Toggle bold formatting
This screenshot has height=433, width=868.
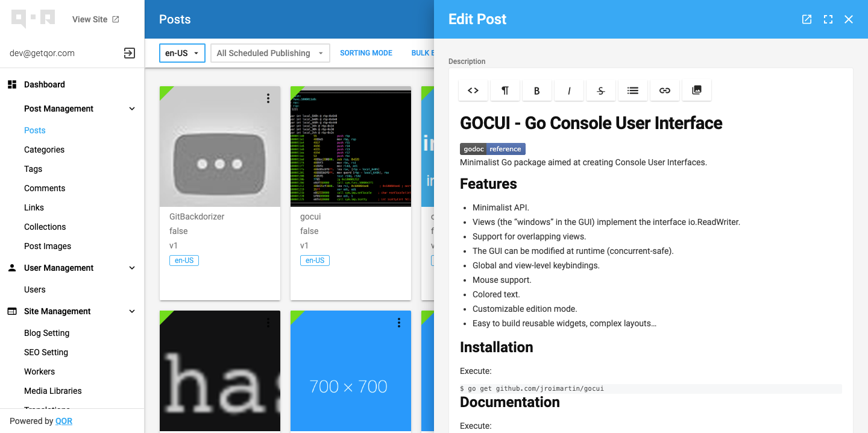pos(537,90)
